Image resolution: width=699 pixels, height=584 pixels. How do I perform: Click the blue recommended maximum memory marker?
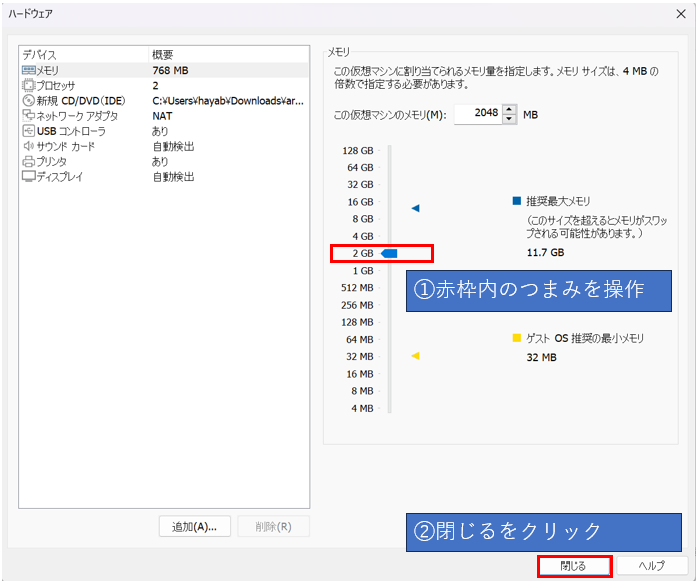415,208
